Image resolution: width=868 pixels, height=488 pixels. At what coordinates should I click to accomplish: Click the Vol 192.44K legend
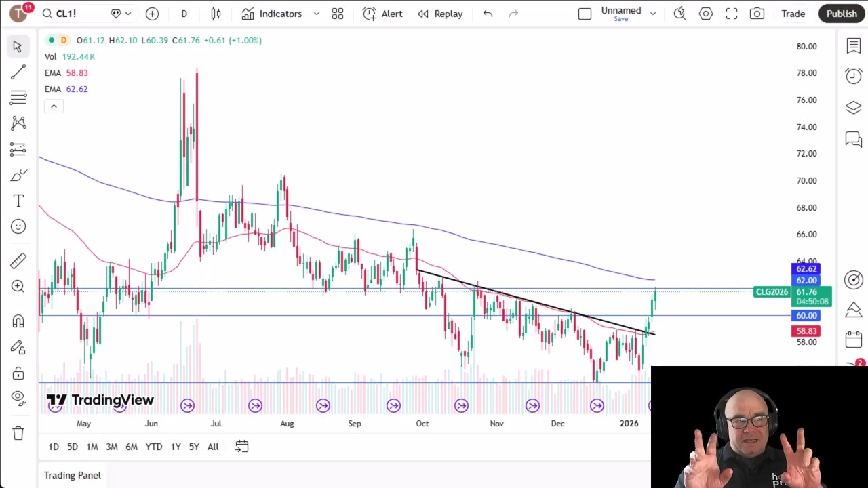69,56
